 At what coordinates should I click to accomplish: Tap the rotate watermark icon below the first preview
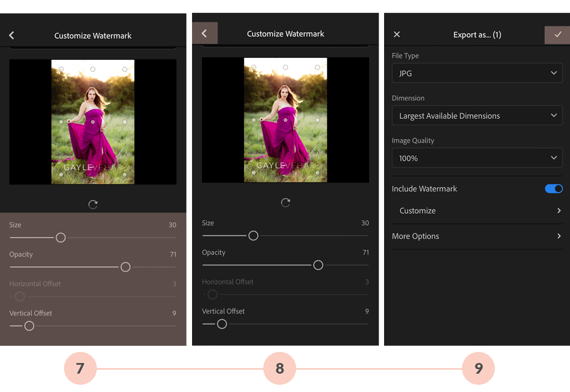[x=92, y=204]
